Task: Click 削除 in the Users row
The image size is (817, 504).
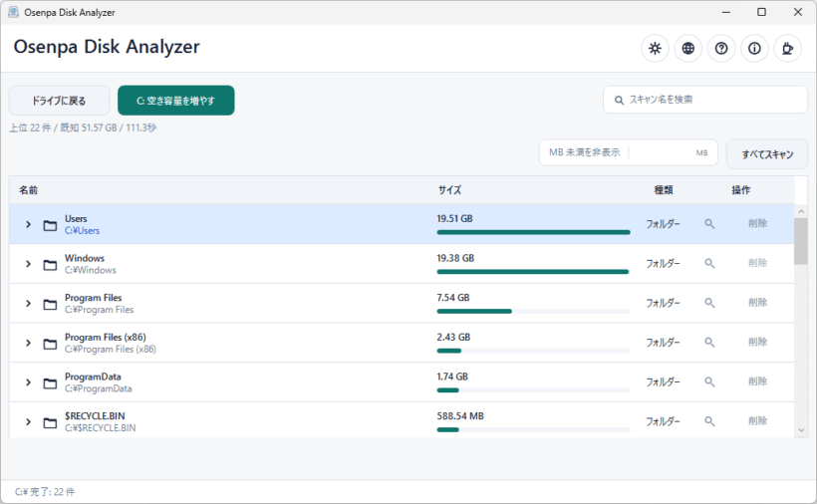Action: point(757,224)
